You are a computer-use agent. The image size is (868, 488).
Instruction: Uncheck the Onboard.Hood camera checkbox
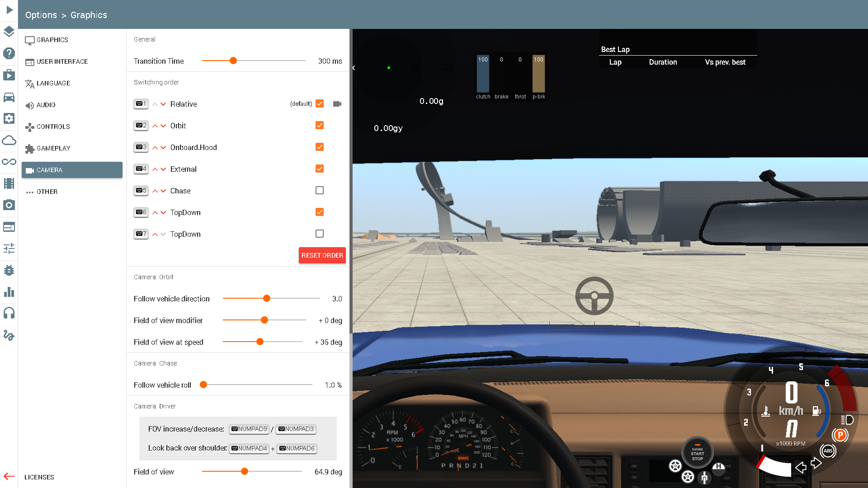point(320,147)
